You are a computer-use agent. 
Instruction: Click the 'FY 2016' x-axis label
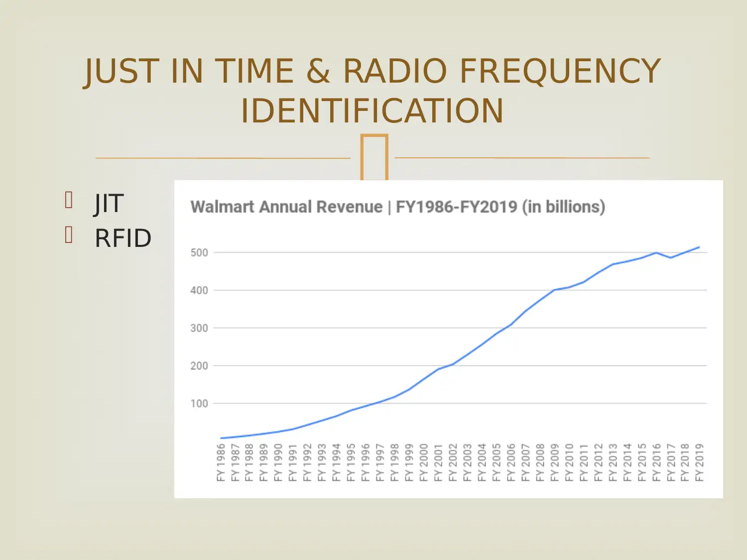tap(656, 462)
